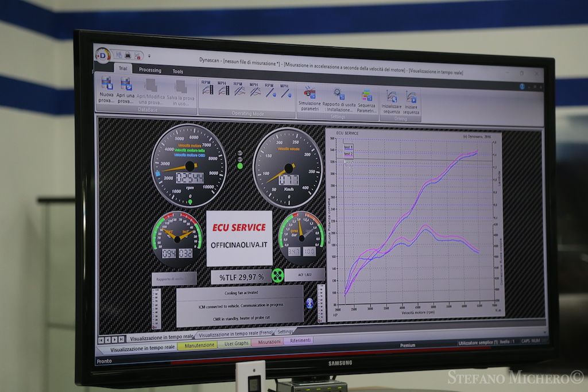Switch to the Processing ribbon tab
This screenshot has height=392, width=588.
(150, 70)
